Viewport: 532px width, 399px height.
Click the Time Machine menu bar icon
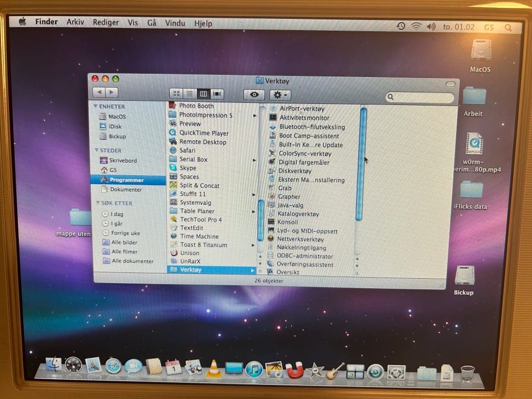tap(401, 27)
